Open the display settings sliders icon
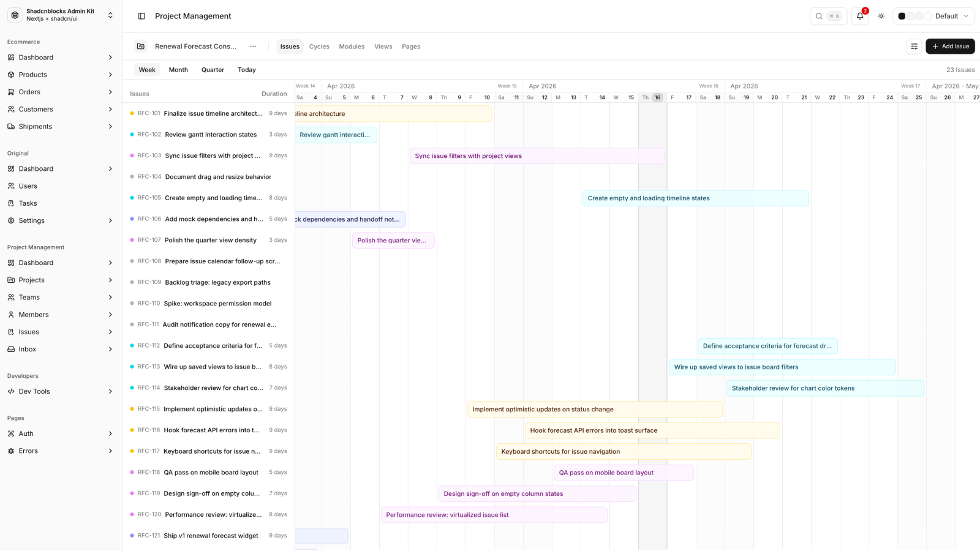 pos(914,47)
